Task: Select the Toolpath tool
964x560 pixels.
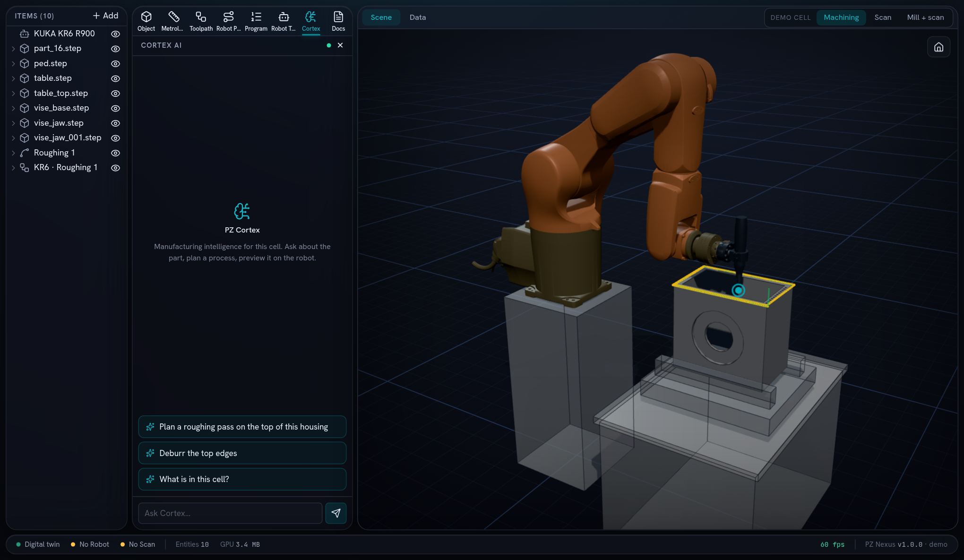Action: click(x=201, y=21)
